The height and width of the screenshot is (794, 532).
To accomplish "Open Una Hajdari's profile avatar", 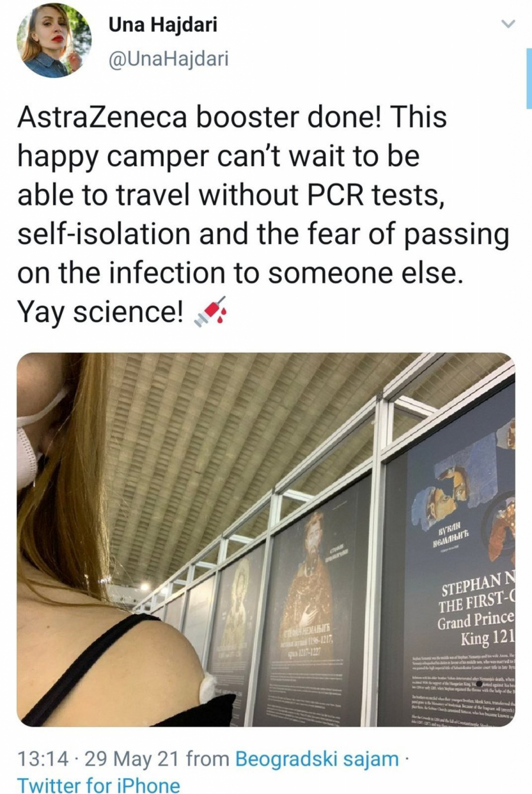I will coord(54,41).
